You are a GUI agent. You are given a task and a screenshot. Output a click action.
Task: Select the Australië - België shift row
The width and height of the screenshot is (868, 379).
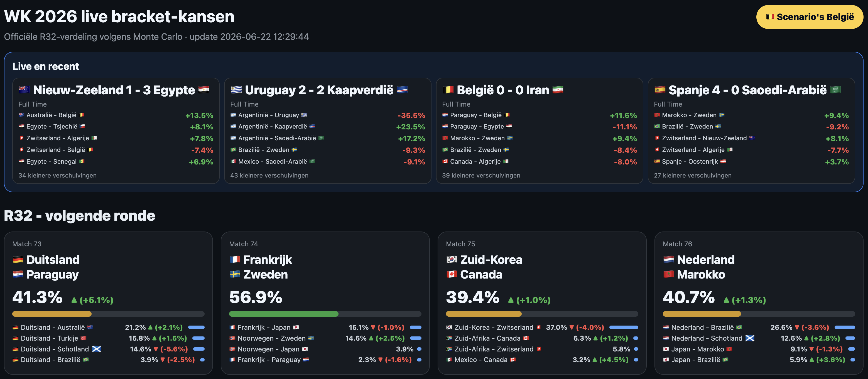click(116, 115)
